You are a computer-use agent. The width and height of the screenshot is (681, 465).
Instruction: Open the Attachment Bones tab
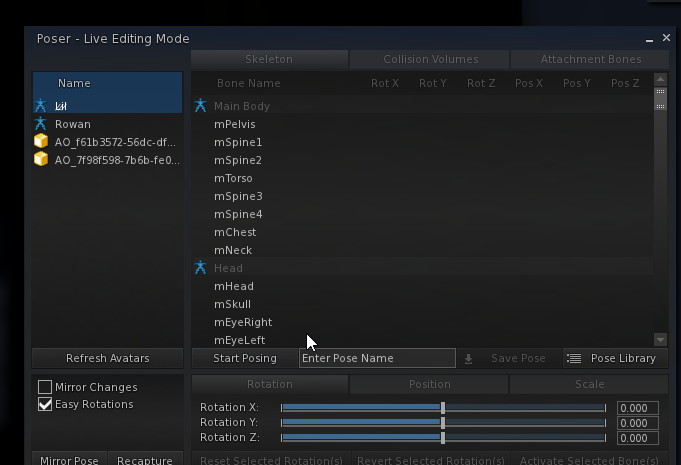pyautogui.click(x=590, y=59)
